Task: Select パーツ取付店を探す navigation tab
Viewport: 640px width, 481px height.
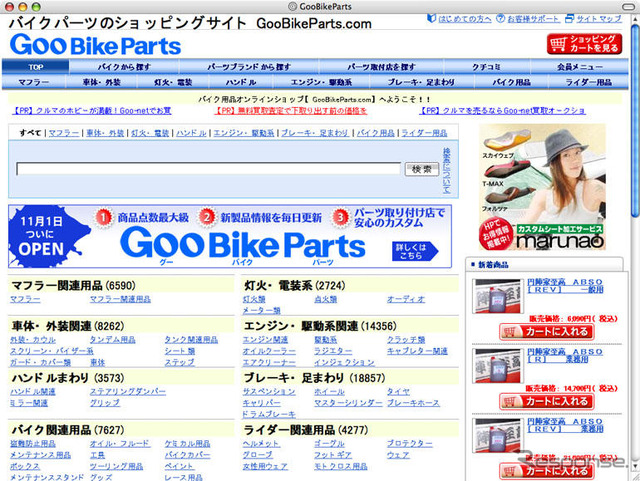Action: tap(381, 67)
